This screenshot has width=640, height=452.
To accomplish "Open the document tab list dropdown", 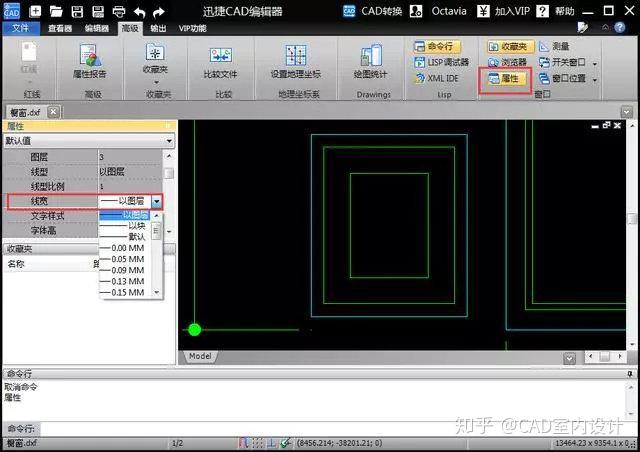I will point(627,112).
